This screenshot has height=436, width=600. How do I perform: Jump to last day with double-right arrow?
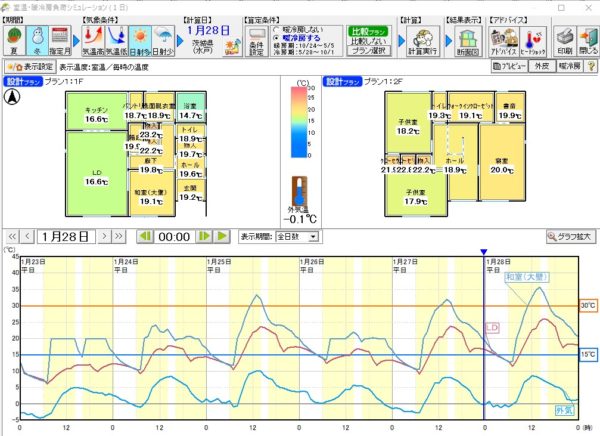(x=119, y=236)
